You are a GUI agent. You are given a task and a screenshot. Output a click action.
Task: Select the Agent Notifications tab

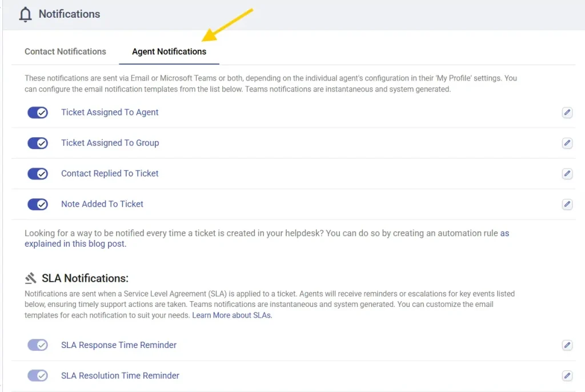point(169,51)
